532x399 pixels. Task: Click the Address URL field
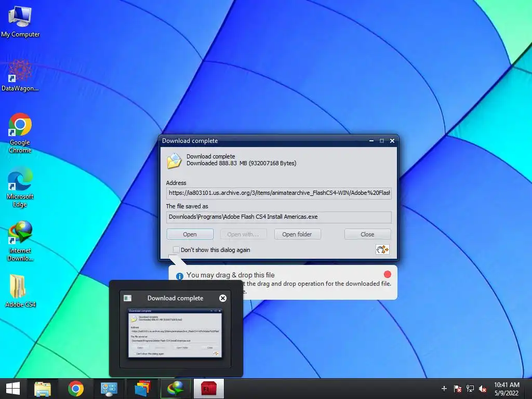point(279,193)
